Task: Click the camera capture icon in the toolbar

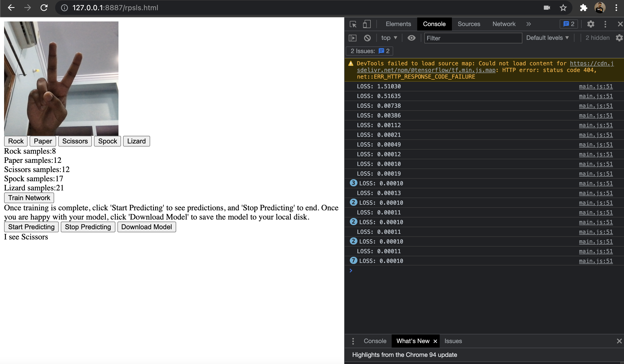Action: [x=546, y=8]
